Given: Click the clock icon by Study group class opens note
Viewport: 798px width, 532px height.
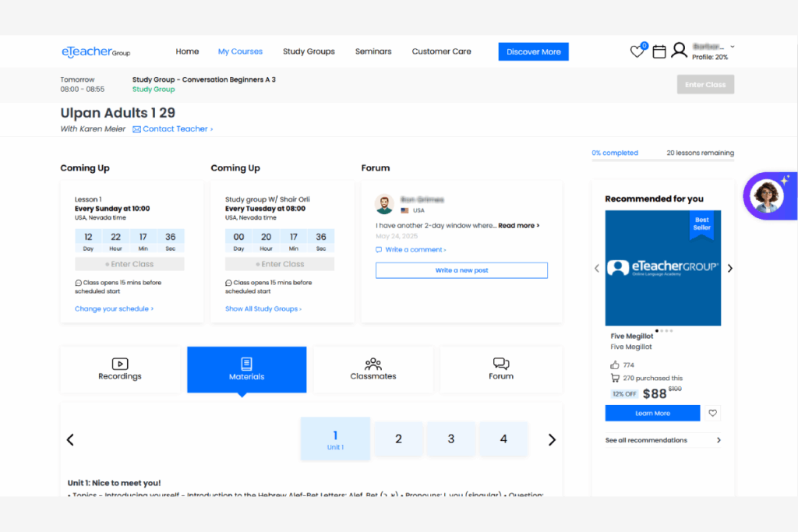Looking at the screenshot, I should pyautogui.click(x=228, y=283).
